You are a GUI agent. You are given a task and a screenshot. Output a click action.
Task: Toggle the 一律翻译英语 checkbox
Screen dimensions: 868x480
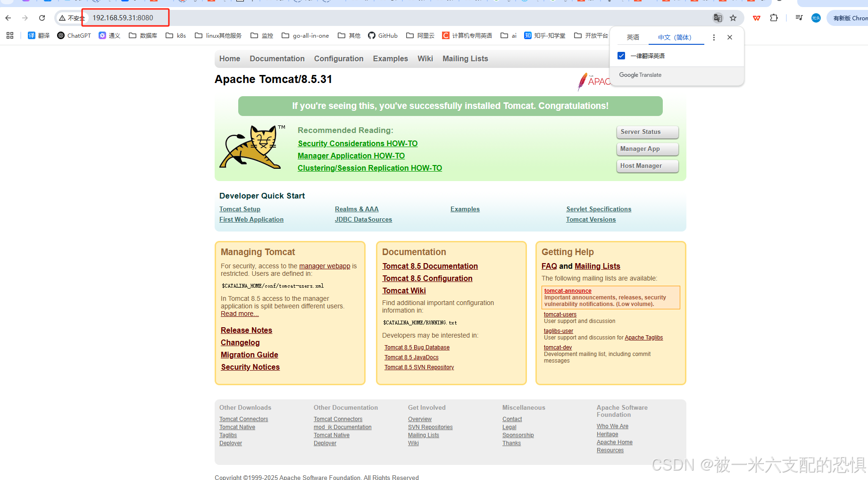click(621, 56)
